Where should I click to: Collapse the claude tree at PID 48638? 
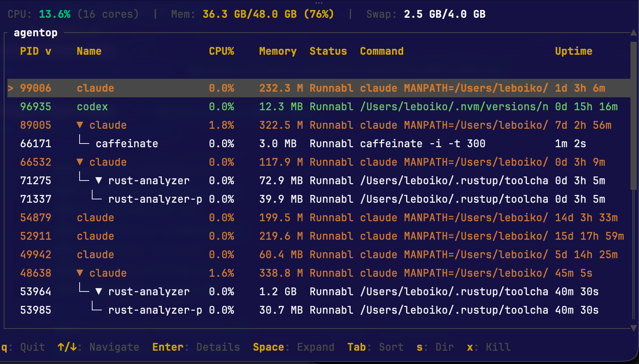(80, 273)
